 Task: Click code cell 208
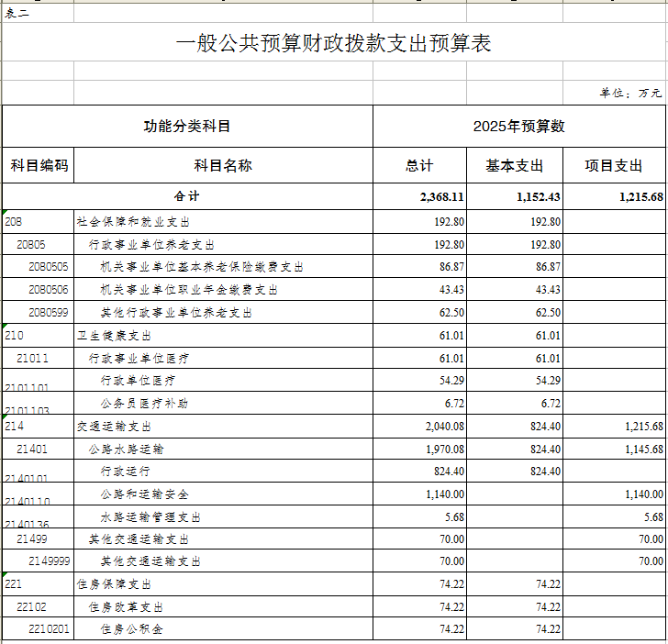point(39,221)
